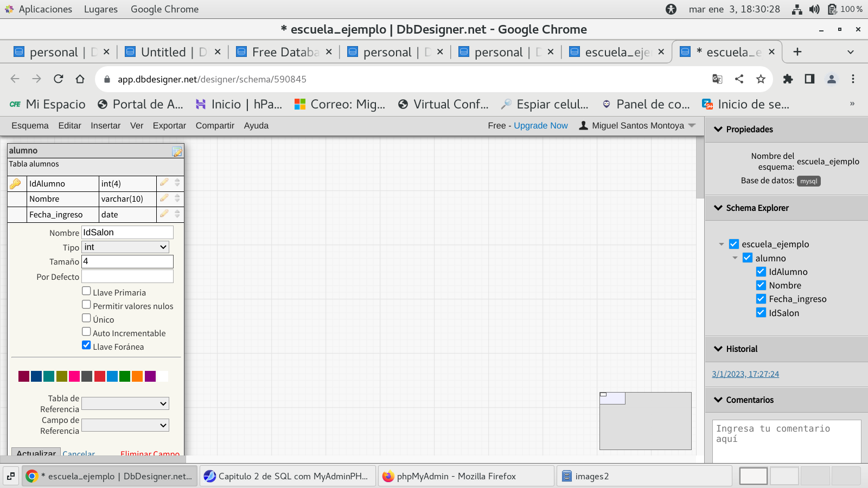Image resolution: width=868 pixels, height=488 pixels.
Task: Toggle Auto Incrementable checkbox
Action: coord(86,332)
